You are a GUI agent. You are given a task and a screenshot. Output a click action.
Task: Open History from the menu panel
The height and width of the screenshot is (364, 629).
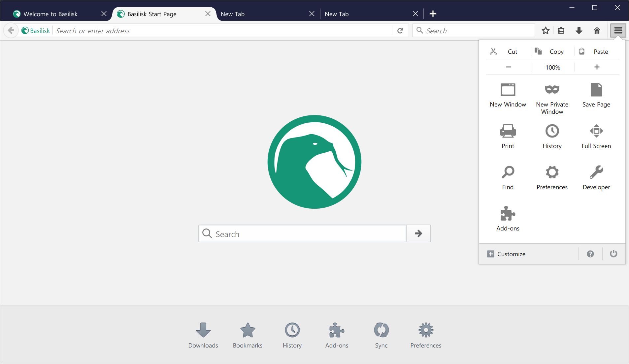(x=552, y=136)
